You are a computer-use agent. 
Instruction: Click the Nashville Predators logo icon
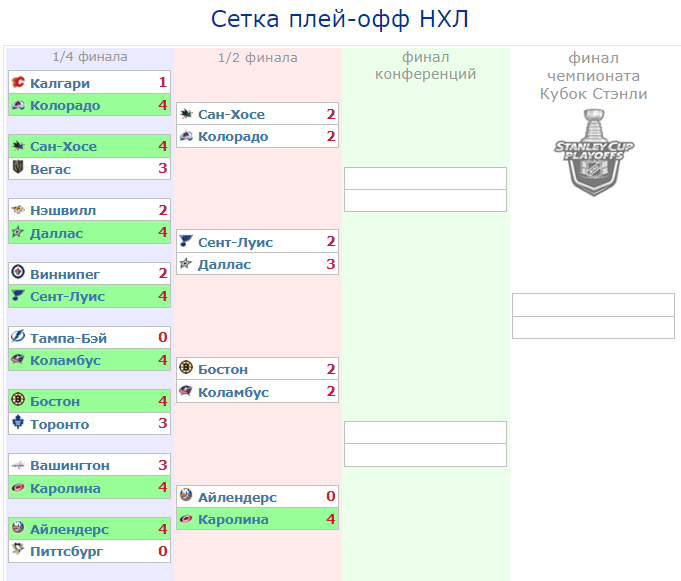(18, 210)
